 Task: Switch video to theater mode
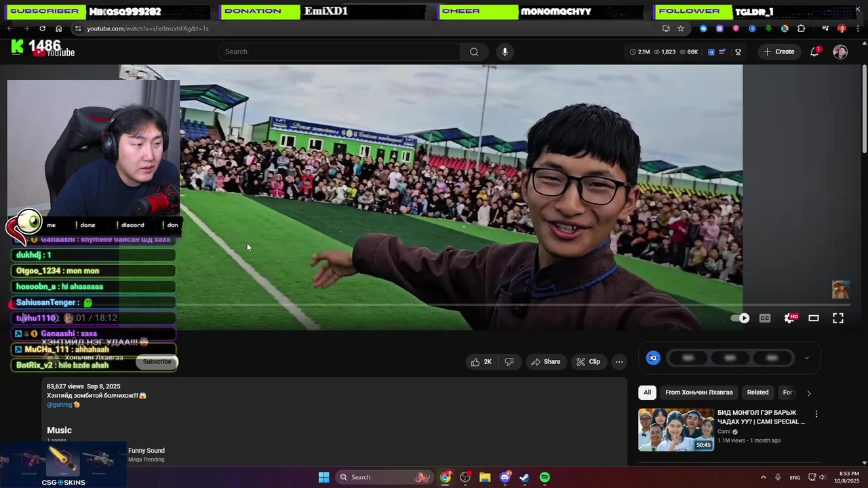click(814, 318)
